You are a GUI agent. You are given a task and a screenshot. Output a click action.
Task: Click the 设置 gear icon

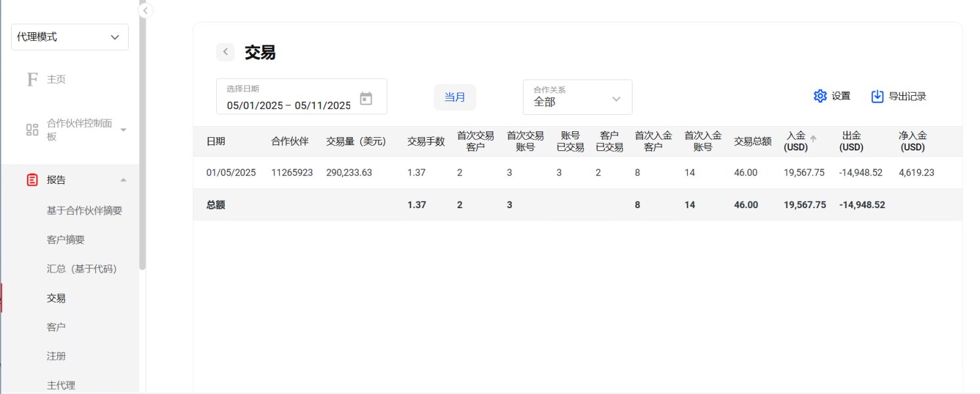(x=820, y=96)
